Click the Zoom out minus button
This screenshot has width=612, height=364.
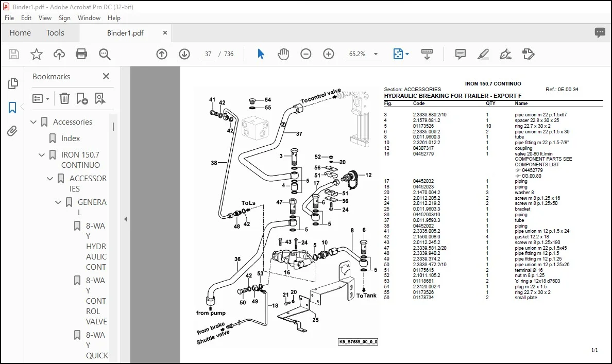pyautogui.click(x=305, y=54)
